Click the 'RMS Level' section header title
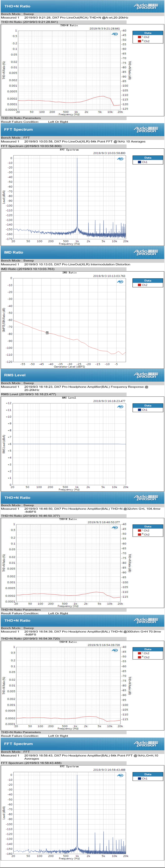The height and width of the screenshot is (868, 165). [15, 375]
